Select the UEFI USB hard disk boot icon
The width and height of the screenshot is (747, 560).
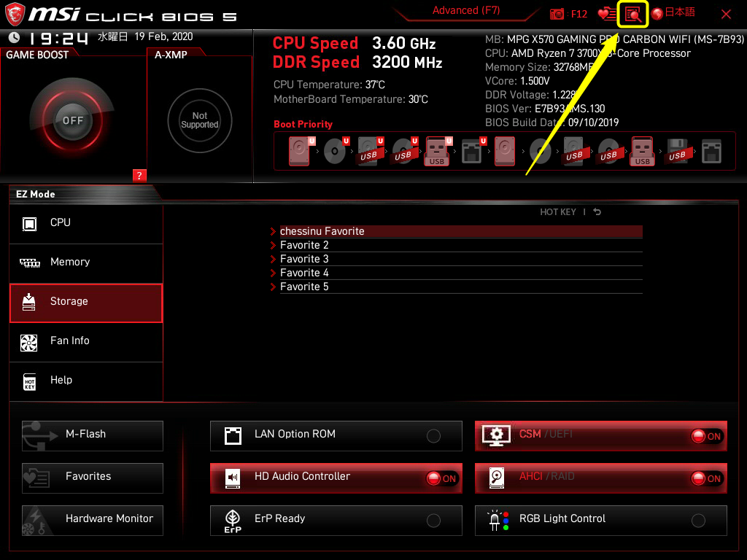coord(370,152)
